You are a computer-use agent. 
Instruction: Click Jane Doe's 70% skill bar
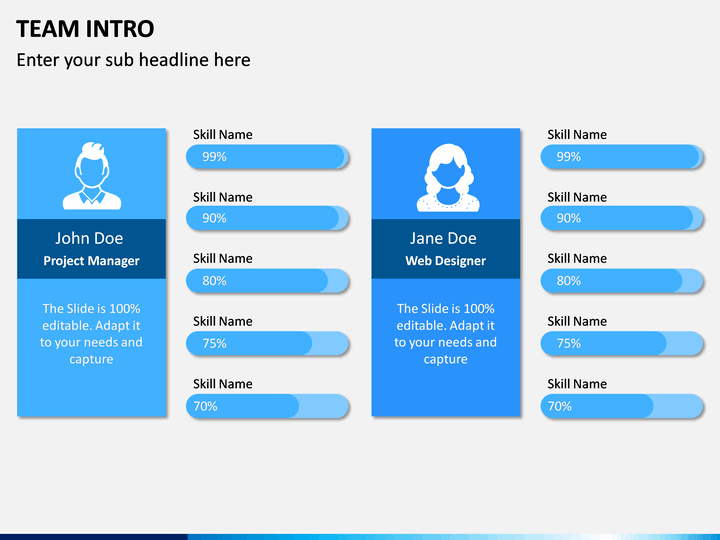pos(622,406)
